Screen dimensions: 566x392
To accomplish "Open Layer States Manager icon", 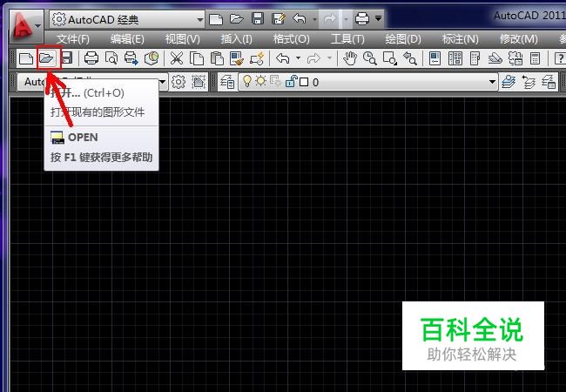I will 549,82.
